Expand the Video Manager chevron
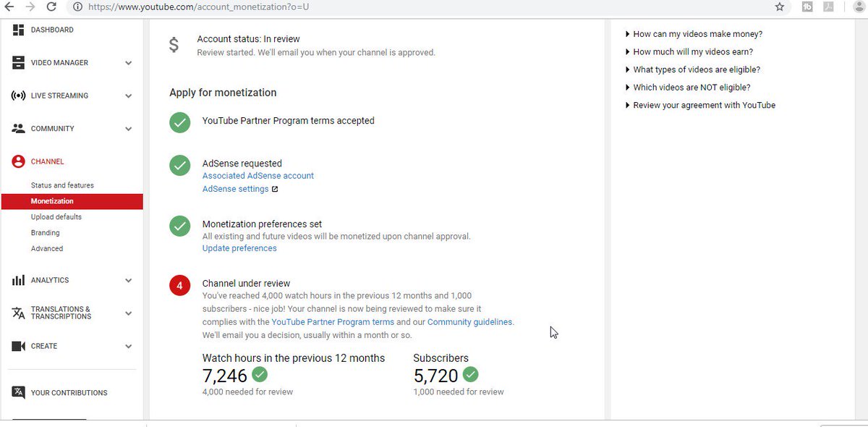 click(x=128, y=63)
